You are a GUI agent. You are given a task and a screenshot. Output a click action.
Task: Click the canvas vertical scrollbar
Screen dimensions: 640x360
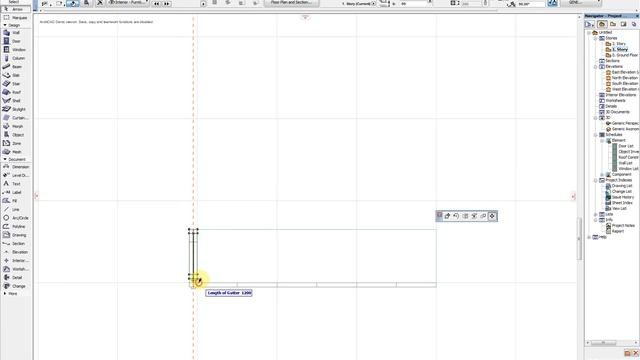(579, 239)
